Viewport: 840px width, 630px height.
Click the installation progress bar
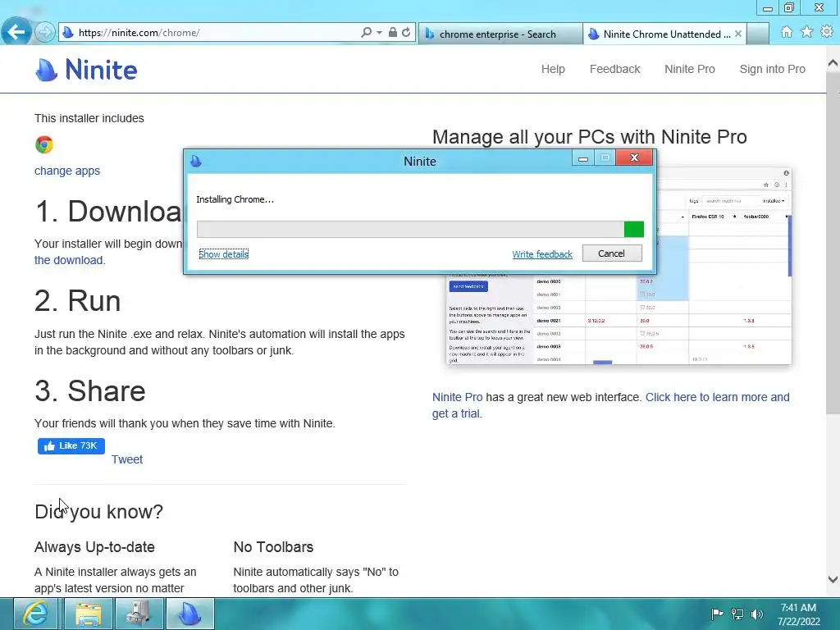pos(420,230)
